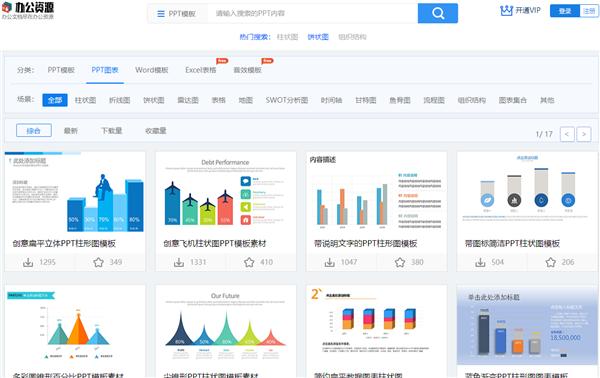The height and width of the screenshot is (378, 600).
Task: Filter scenes by 图表集合
Action: click(x=512, y=100)
